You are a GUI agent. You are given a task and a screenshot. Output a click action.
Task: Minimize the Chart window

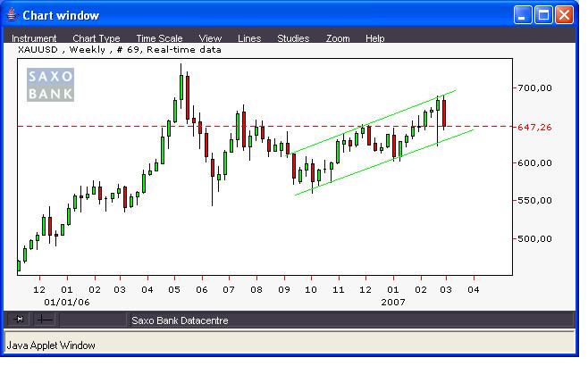pos(524,15)
